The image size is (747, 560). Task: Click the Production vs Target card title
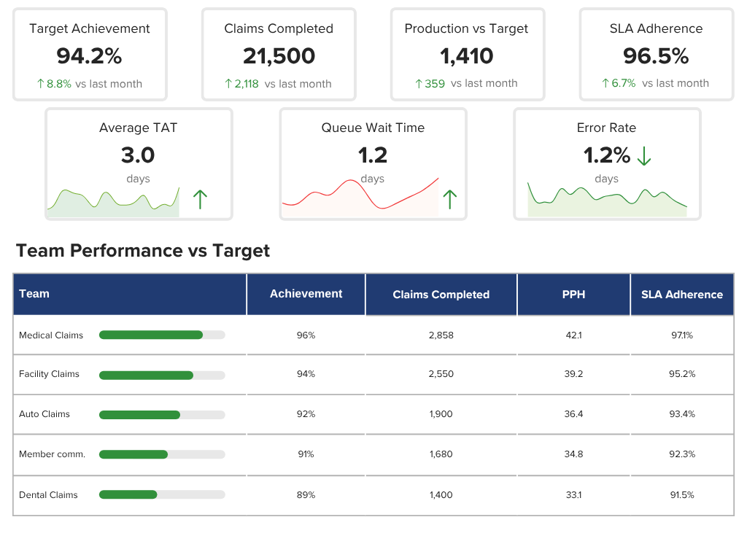point(466,28)
